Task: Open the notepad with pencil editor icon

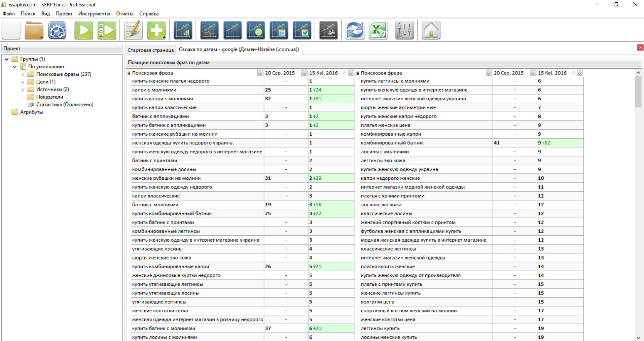Action: tap(134, 30)
